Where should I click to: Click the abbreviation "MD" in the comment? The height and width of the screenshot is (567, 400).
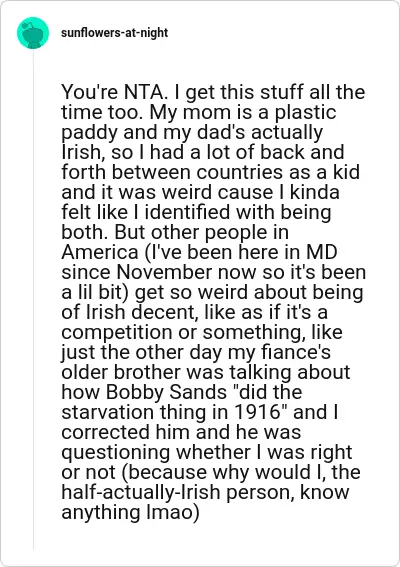click(322, 252)
